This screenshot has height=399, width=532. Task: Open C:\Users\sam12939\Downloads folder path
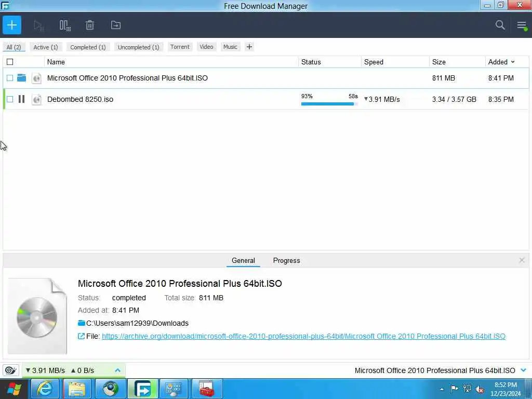pyautogui.click(x=137, y=323)
